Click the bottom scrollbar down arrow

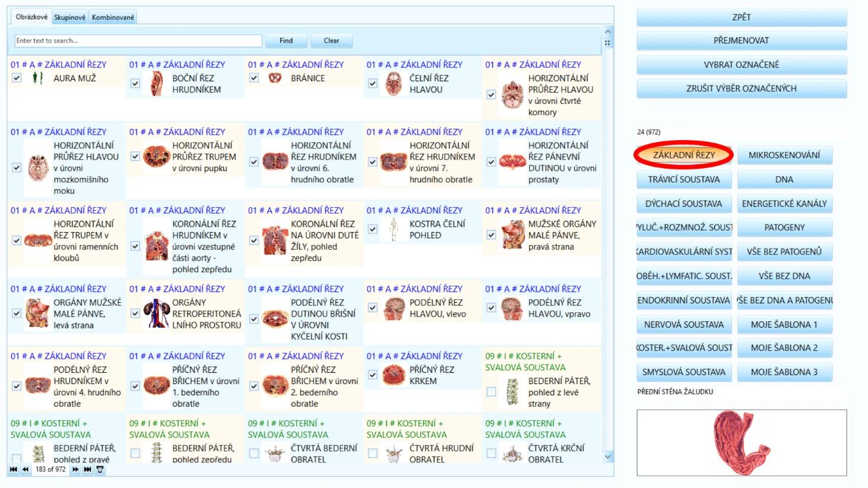(x=607, y=457)
